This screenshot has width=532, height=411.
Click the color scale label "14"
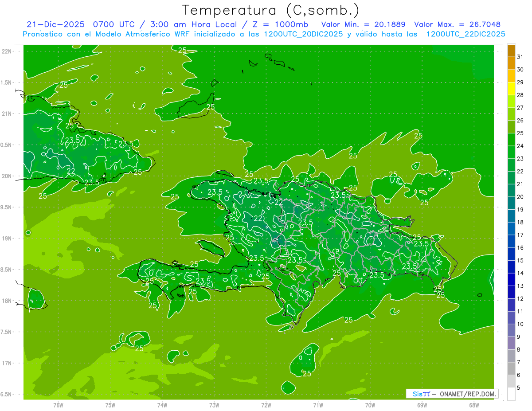[520, 273]
